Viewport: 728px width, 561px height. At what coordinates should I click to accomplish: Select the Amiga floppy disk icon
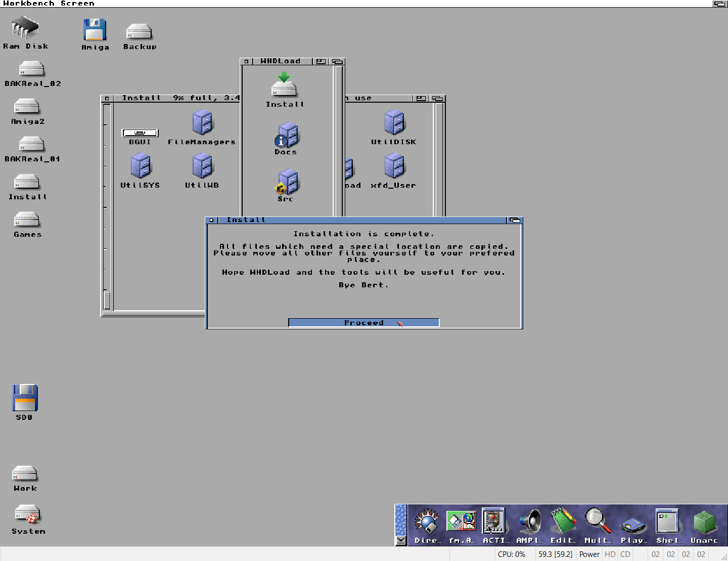95,34
